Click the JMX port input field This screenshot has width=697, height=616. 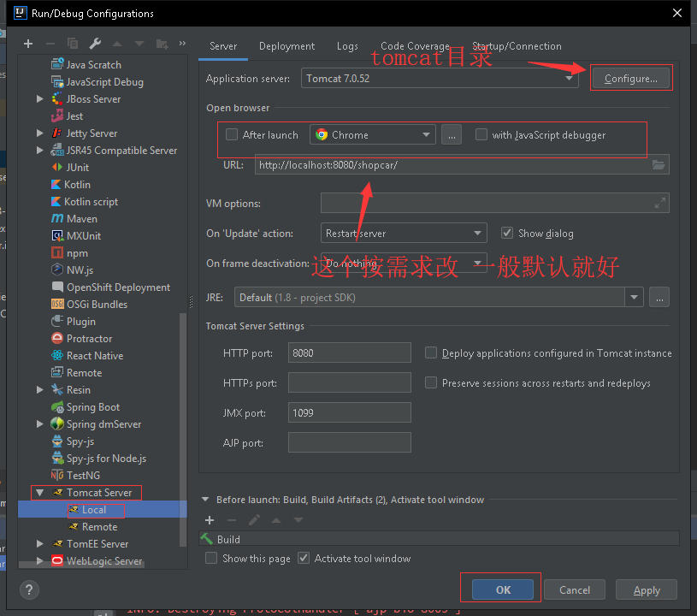350,412
